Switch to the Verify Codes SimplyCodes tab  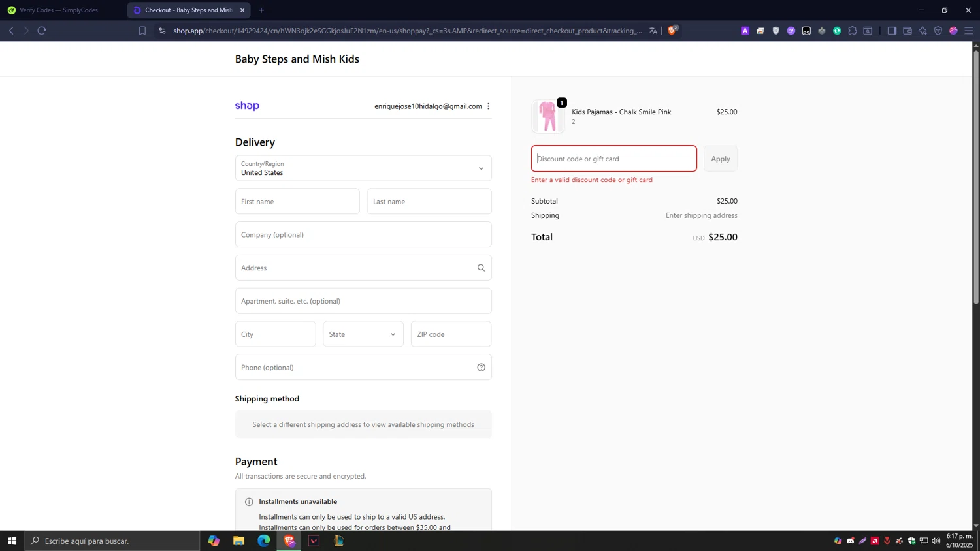[59, 10]
